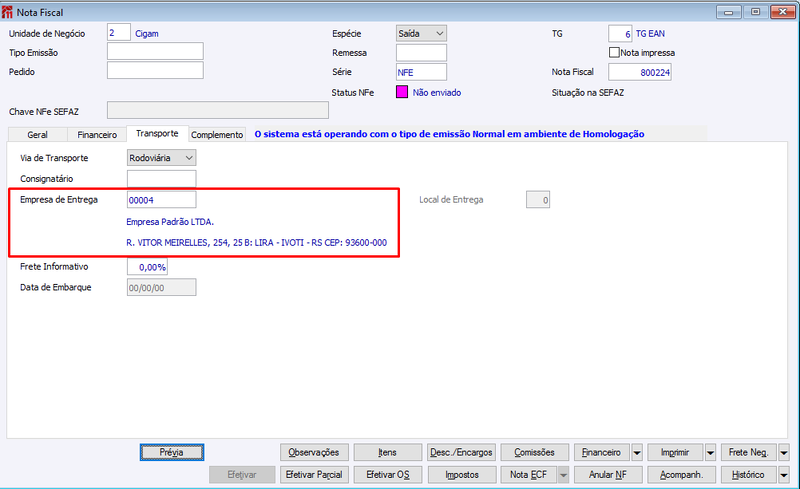Click the 'Cigam' business unit name
This screenshot has height=489, width=800.
click(x=147, y=34)
